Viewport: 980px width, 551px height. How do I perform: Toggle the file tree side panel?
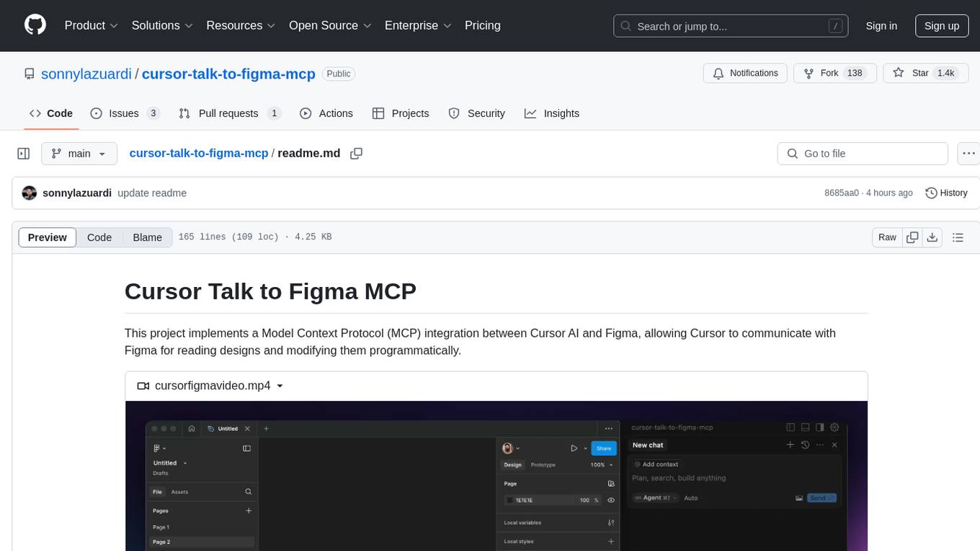pos(24,154)
